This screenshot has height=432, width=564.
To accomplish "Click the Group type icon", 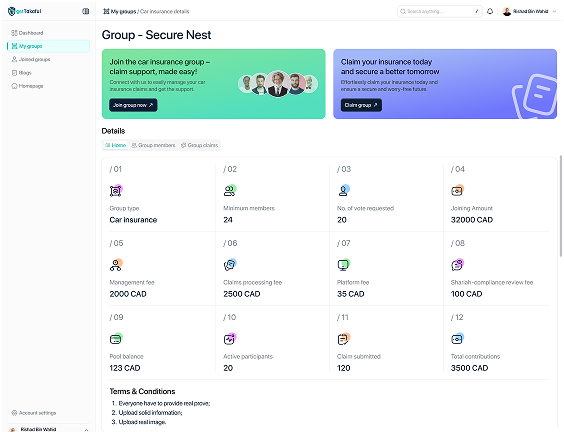I will (x=116, y=190).
